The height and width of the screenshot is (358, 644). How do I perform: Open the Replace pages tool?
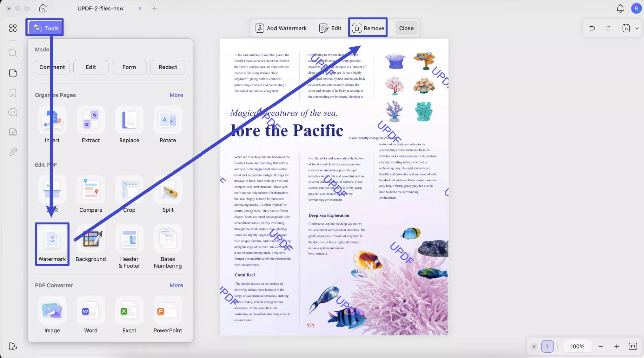(x=129, y=121)
